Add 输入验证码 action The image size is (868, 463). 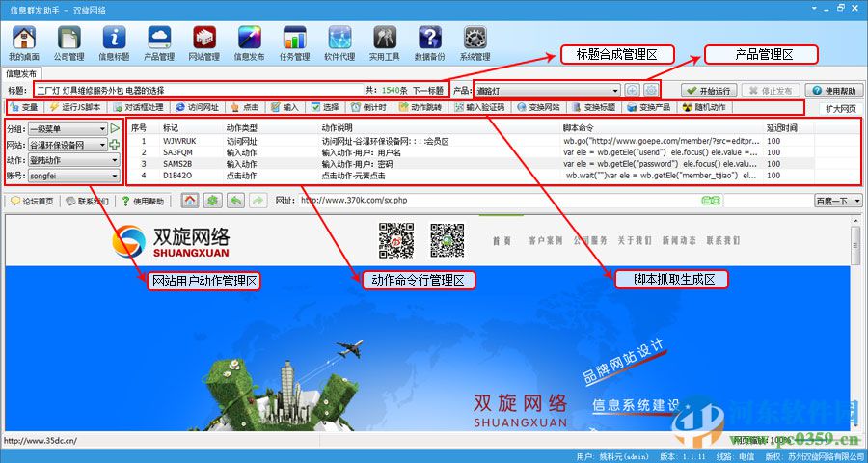(479, 107)
